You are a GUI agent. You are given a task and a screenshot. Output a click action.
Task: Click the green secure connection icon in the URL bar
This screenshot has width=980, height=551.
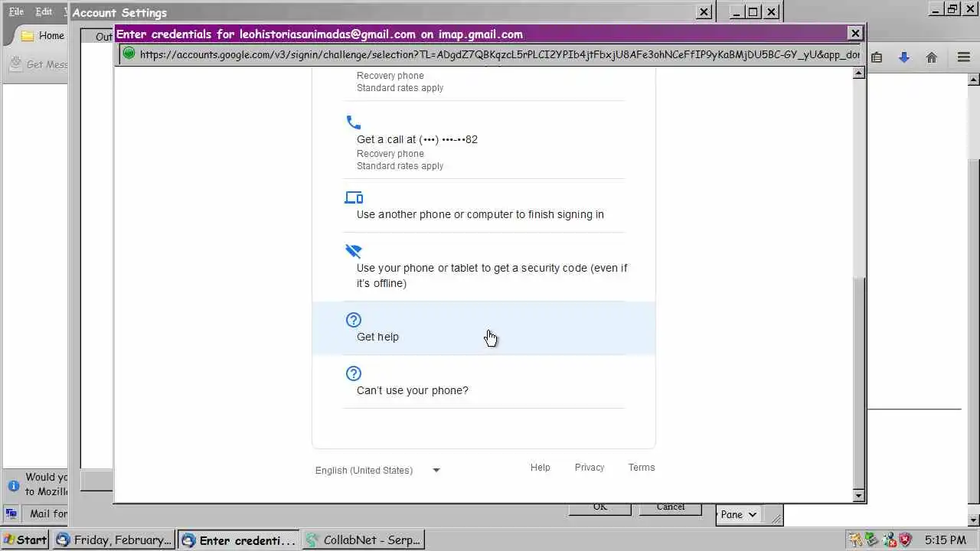pyautogui.click(x=129, y=54)
